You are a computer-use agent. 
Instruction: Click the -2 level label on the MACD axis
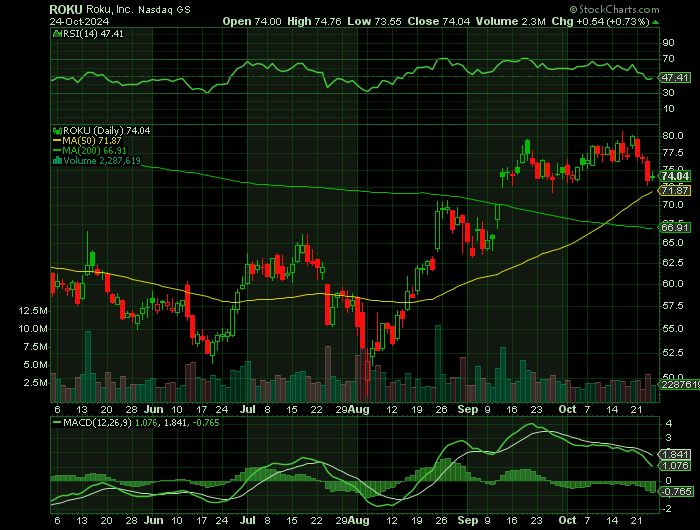point(668,509)
